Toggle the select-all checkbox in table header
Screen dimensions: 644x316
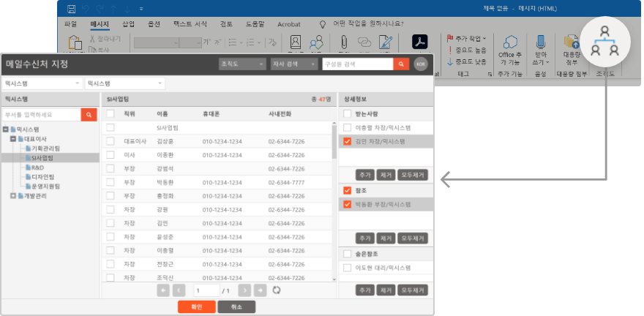[110, 113]
